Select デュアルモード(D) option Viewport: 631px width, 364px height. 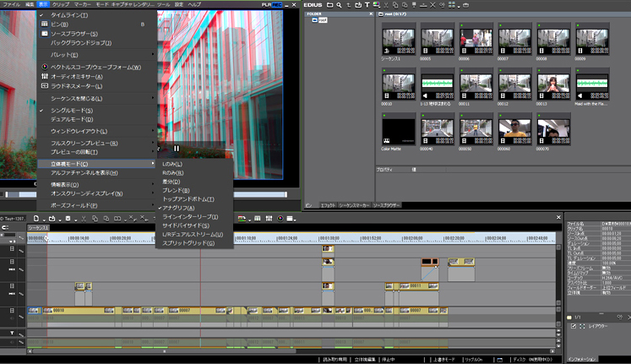tap(96, 119)
